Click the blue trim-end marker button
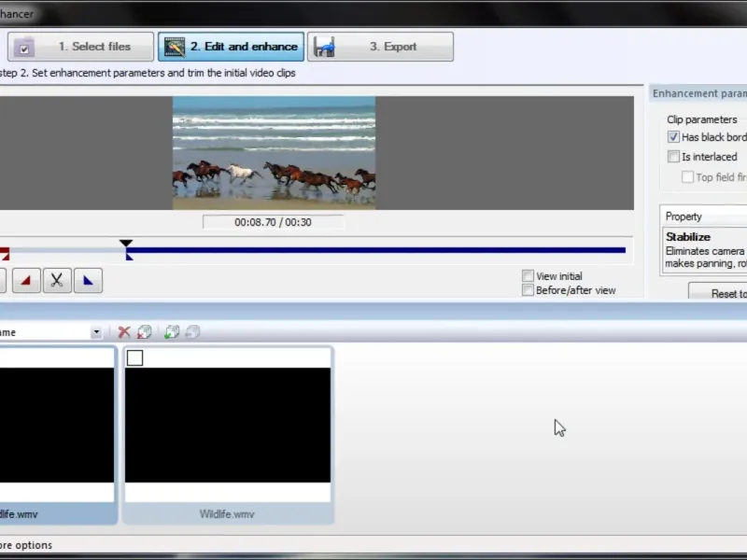 point(88,281)
